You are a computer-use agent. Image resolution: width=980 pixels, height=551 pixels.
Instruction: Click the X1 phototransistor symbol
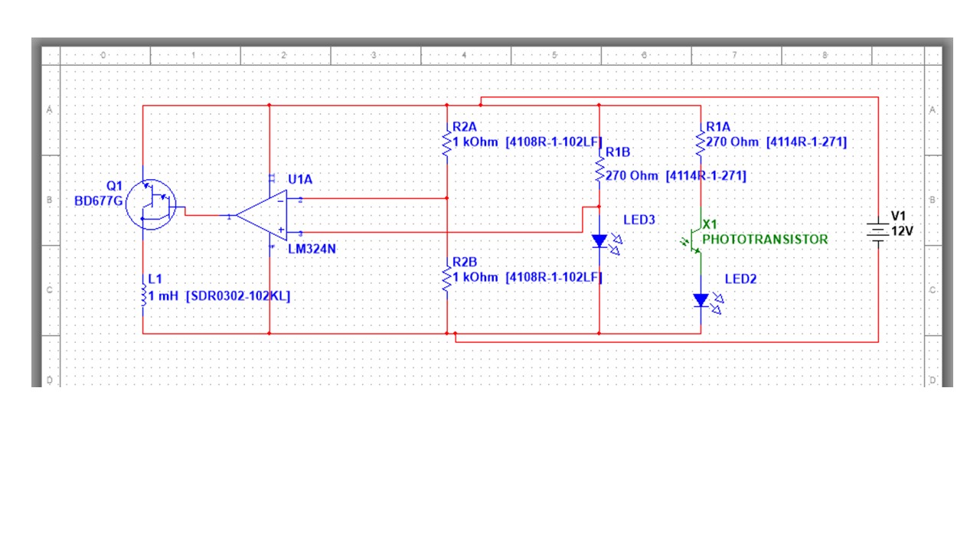[x=695, y=238]
